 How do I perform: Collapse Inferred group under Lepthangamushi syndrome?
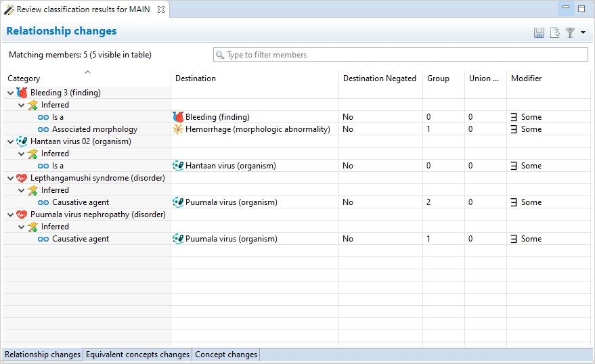[21, 190]
